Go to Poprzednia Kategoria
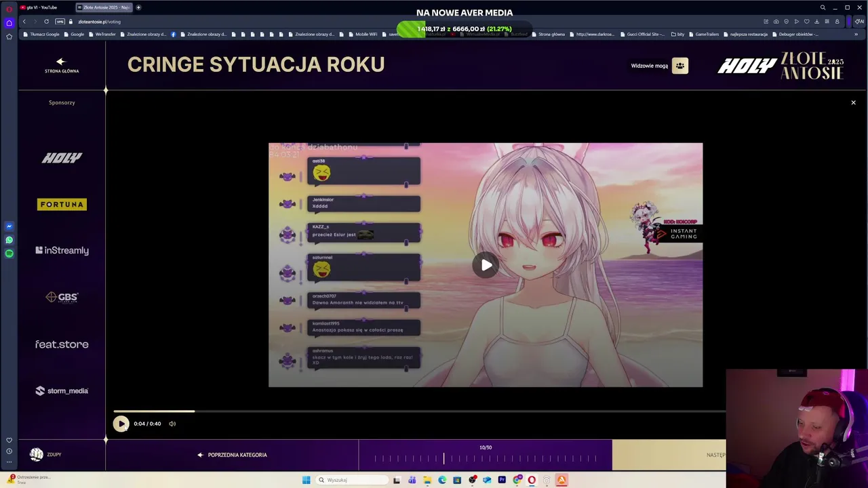 (232, 455)
